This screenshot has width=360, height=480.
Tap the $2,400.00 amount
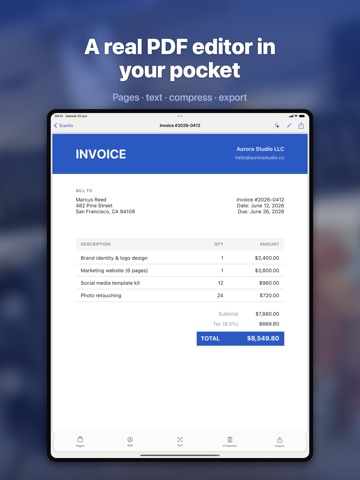[267, 258]
